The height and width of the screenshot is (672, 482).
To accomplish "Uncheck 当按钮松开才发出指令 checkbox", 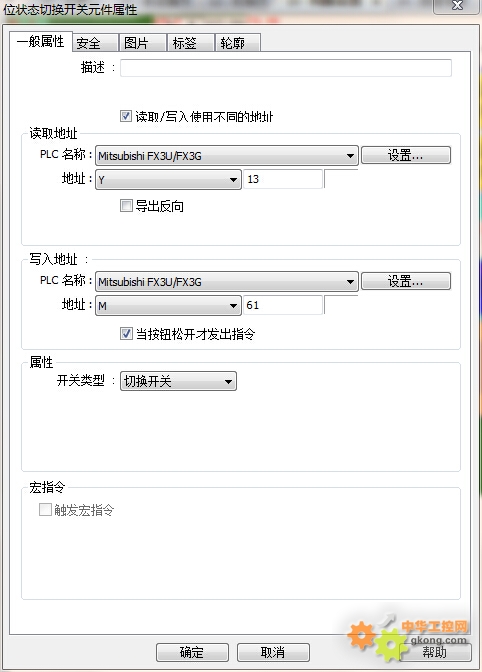I will click(126, 333).
